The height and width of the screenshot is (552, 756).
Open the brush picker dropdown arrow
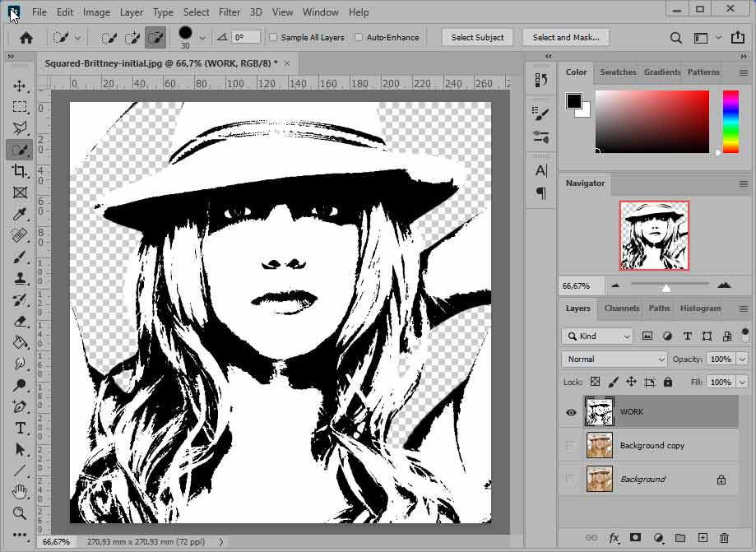pos(202,38)
